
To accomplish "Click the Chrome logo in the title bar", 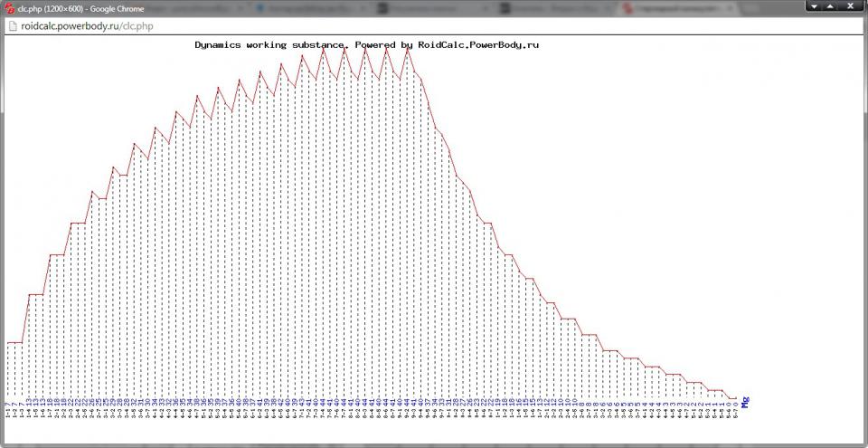I will pyautogui.click(x=9, y=8).
